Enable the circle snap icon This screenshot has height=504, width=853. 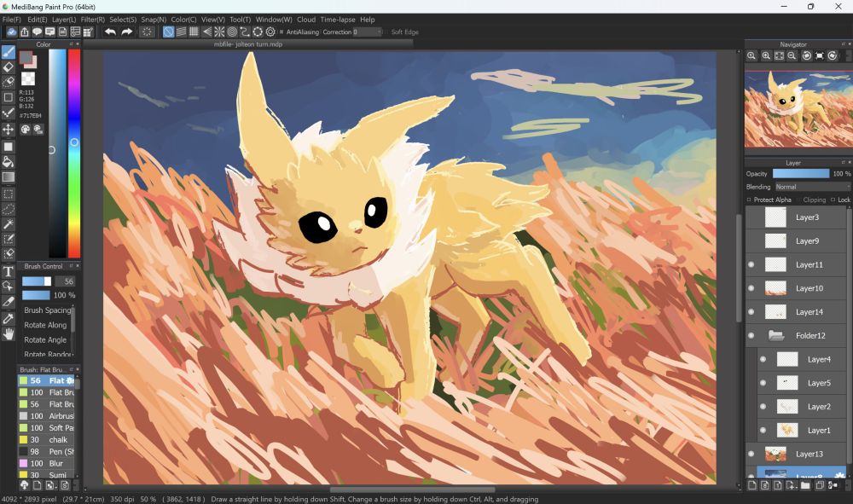coord(232,32)
